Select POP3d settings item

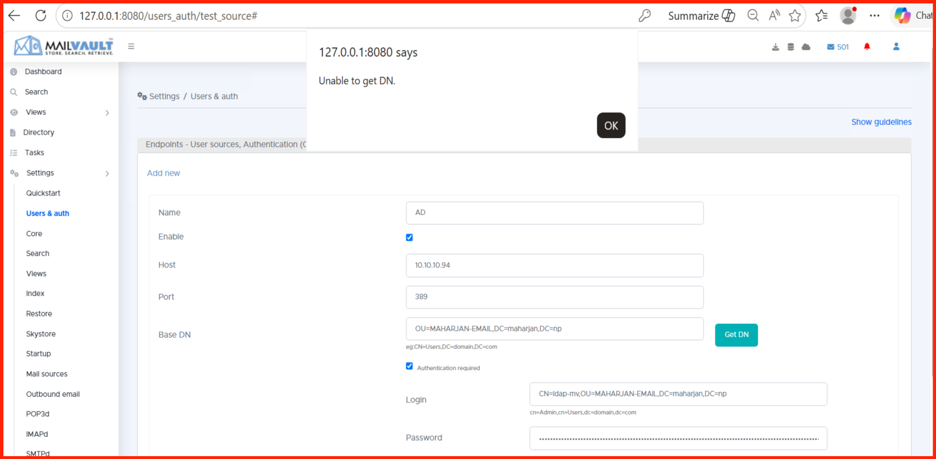pyautogui.click(x=37, y=414)
